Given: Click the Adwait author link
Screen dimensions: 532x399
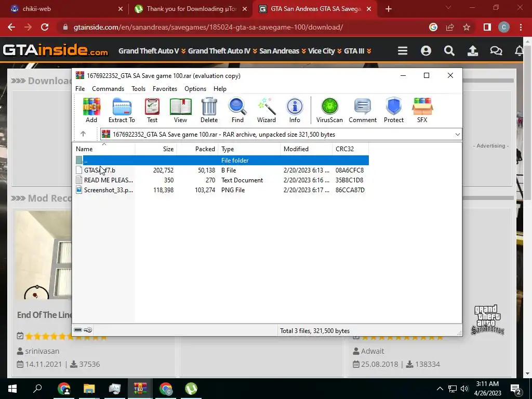Looking at the screenshot, I should [x=373, y=351].
